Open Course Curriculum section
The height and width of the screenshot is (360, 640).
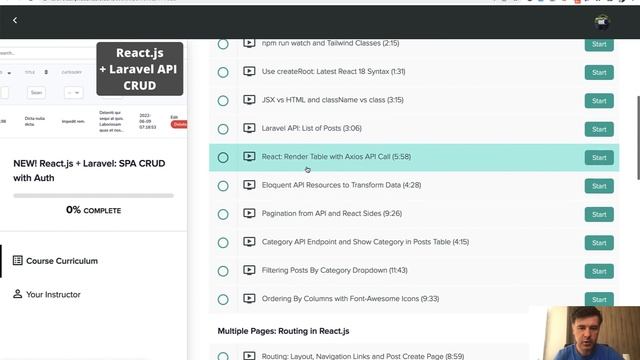62,261
